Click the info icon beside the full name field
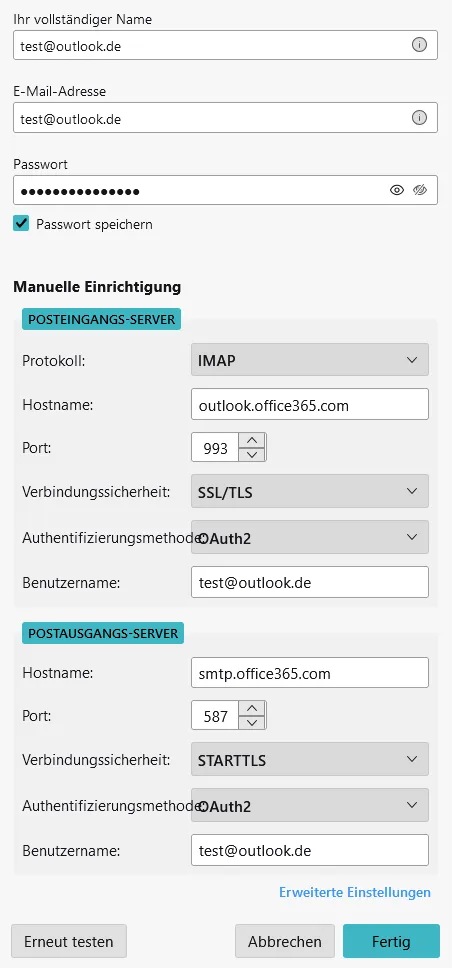Screen dimensions: 452x968 (419, 45)
